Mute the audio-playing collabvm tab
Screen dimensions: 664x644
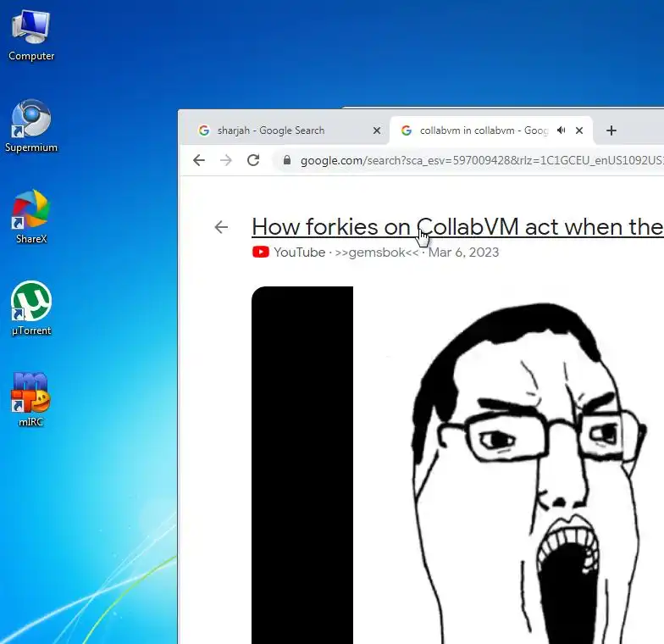point(561,130)
